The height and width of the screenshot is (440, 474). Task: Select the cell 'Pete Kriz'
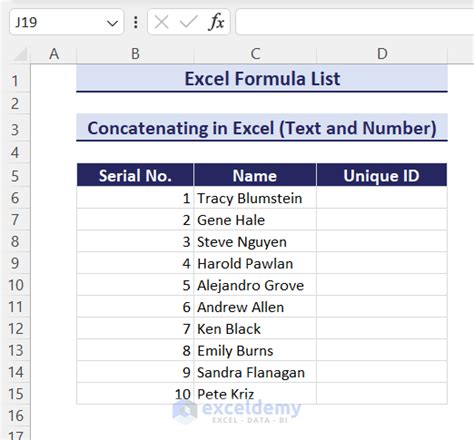(255, 394)
